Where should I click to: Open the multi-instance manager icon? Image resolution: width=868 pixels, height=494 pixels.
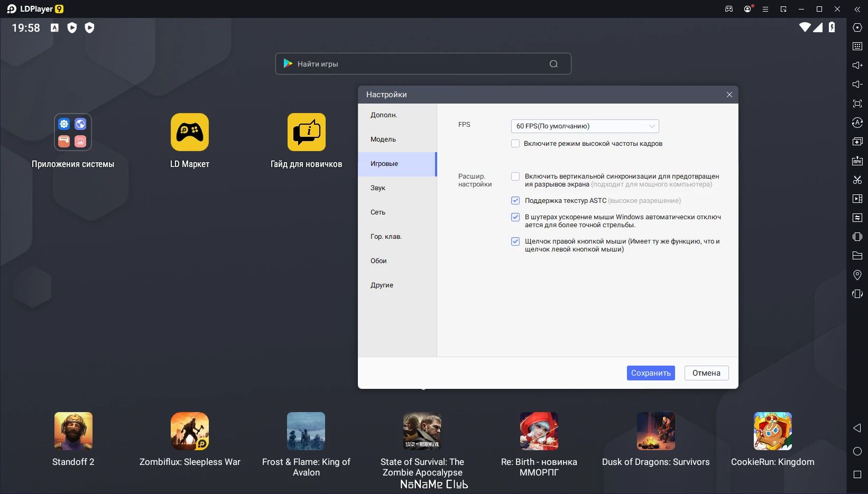(x=857, y=142)
